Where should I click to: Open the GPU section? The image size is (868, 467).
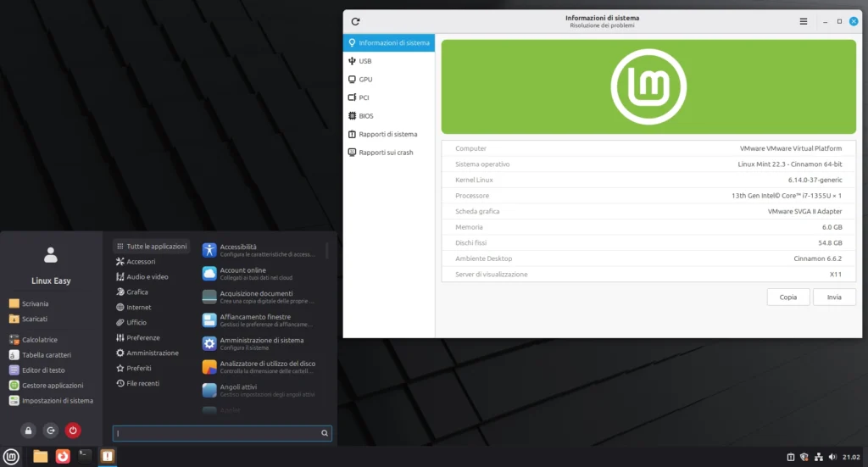point(388,79)
